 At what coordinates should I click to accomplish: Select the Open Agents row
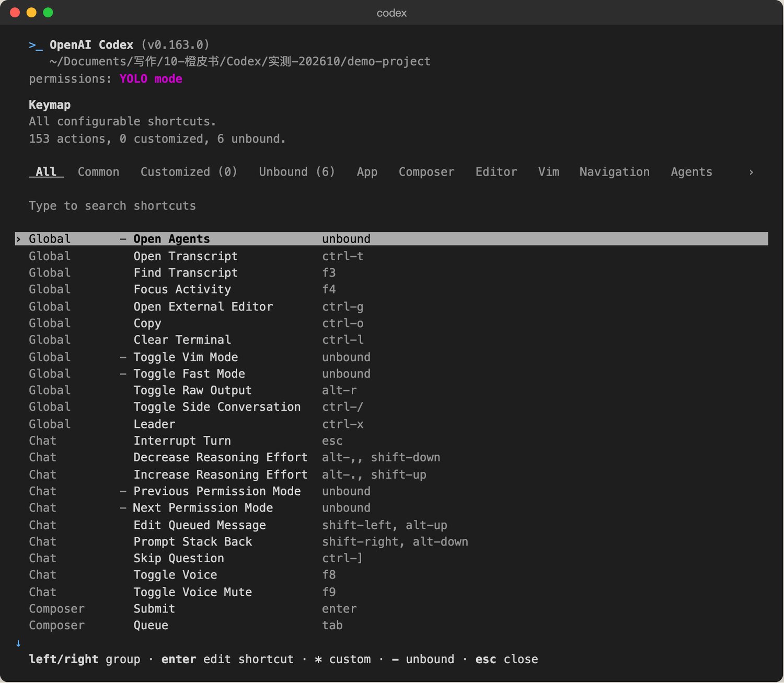(x=391, y=239)
